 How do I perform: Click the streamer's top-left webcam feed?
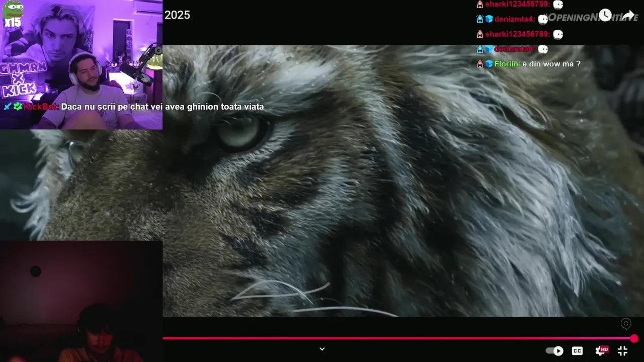(81, 64)
